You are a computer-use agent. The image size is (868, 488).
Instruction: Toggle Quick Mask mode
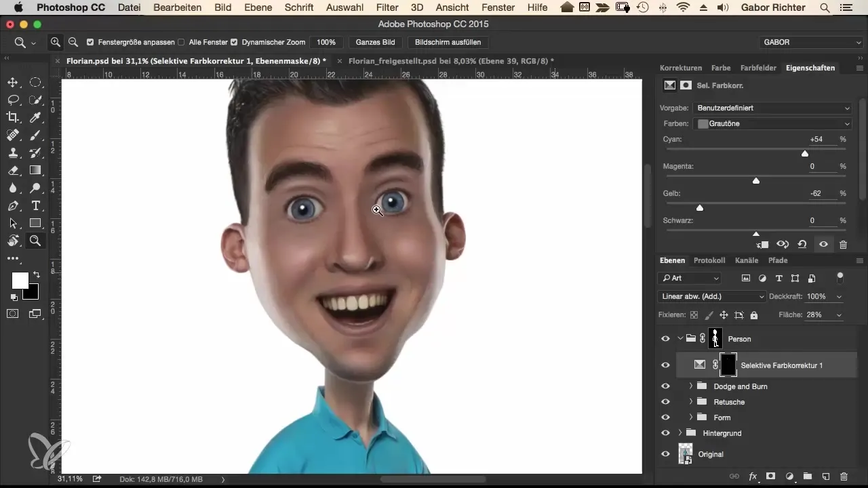point(13,313)
